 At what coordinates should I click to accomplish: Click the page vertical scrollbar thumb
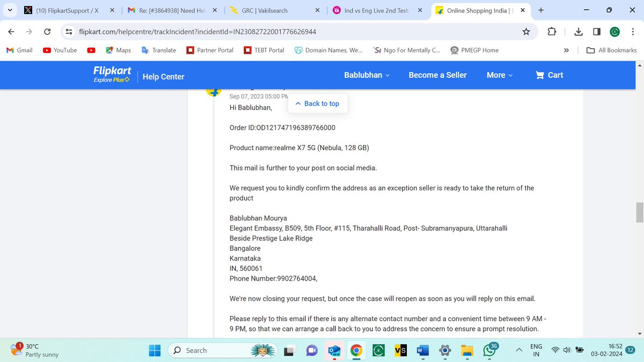click(639, 212)
